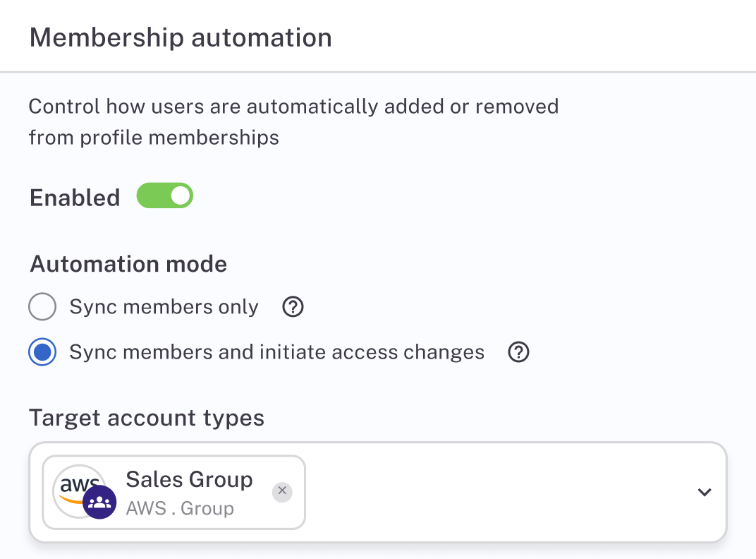Click the question mark beside initiate access changes
Viewport: 756px width, 559px height.
518,352
